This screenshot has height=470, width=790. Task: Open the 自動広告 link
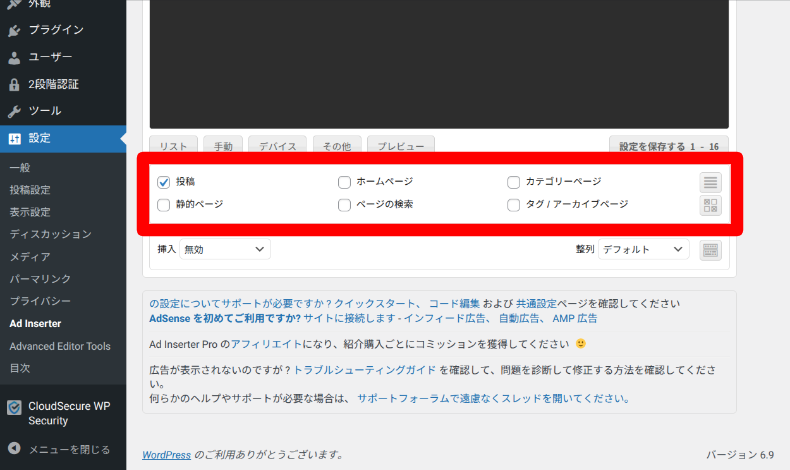(518, 318)
